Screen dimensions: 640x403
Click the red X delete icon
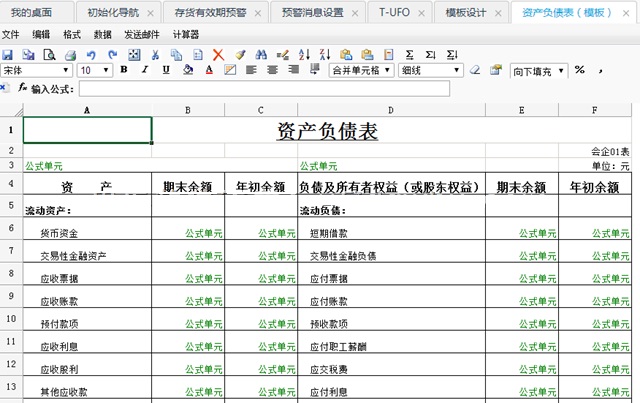pyautogui.click(x=217, y=54)
